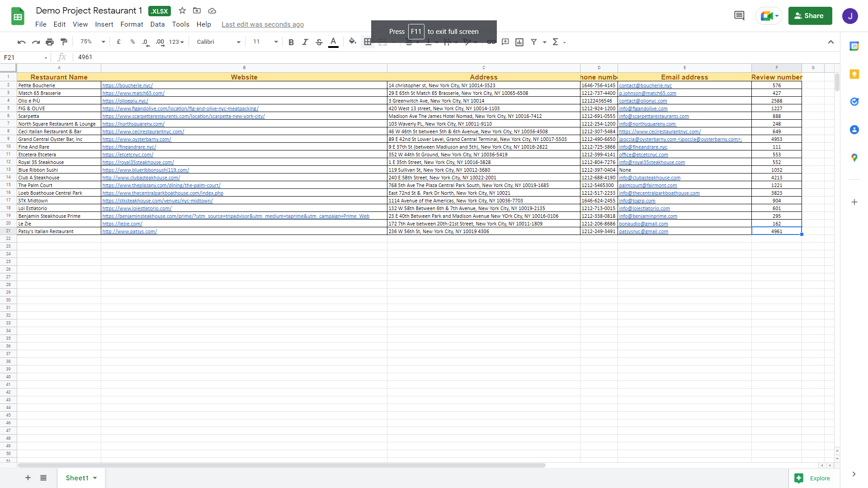Click the Print icon

(50, 42)
